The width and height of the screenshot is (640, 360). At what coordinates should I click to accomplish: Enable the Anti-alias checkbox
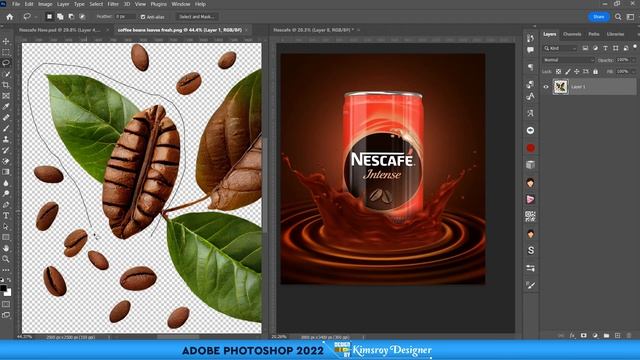click(x=143, y=17)
